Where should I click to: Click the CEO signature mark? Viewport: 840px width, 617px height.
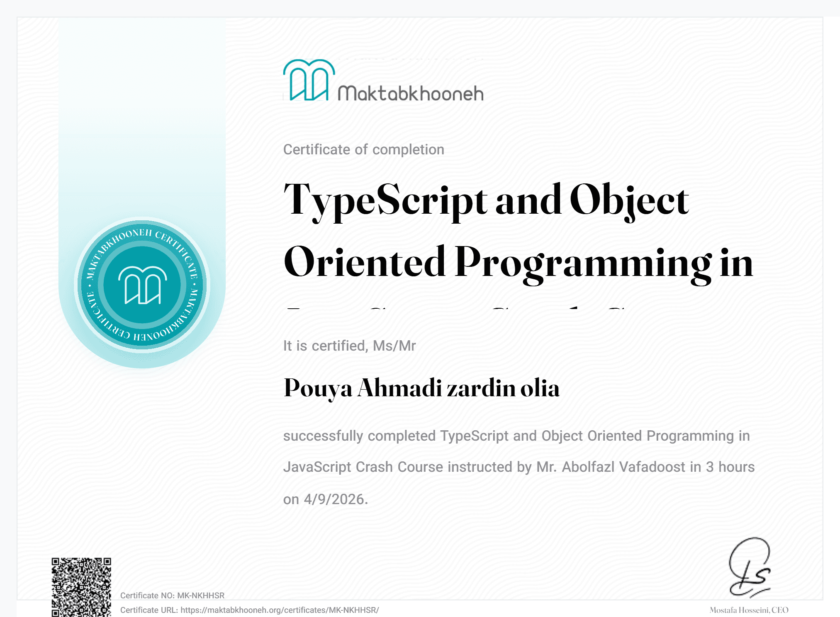(750, 567)
